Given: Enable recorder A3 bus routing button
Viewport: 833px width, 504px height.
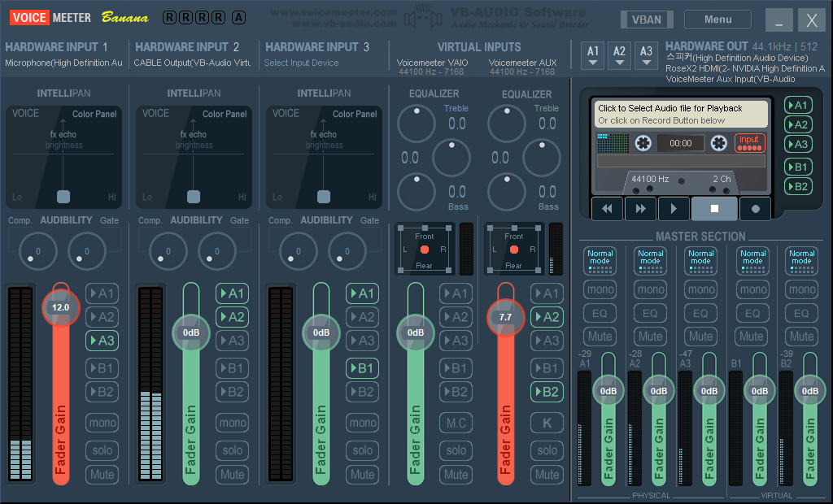Looking at the screenshot, I should tap(798, 144).
